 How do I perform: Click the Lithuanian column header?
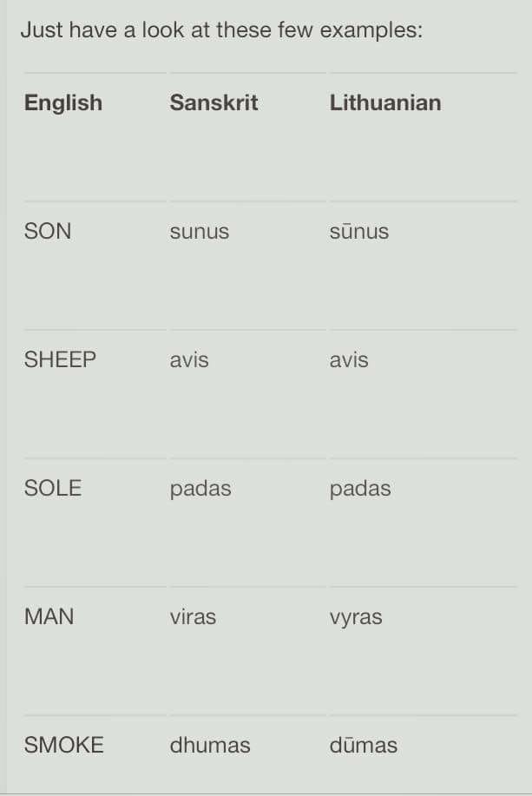click(385, 102)
